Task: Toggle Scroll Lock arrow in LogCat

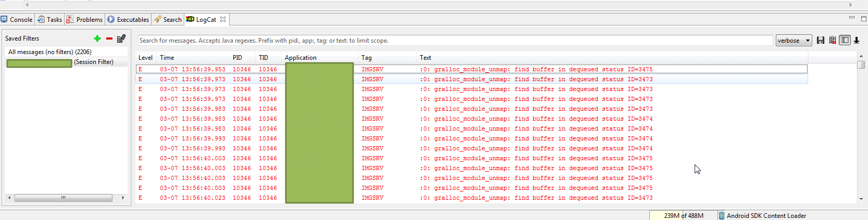Action: (857, 41)
